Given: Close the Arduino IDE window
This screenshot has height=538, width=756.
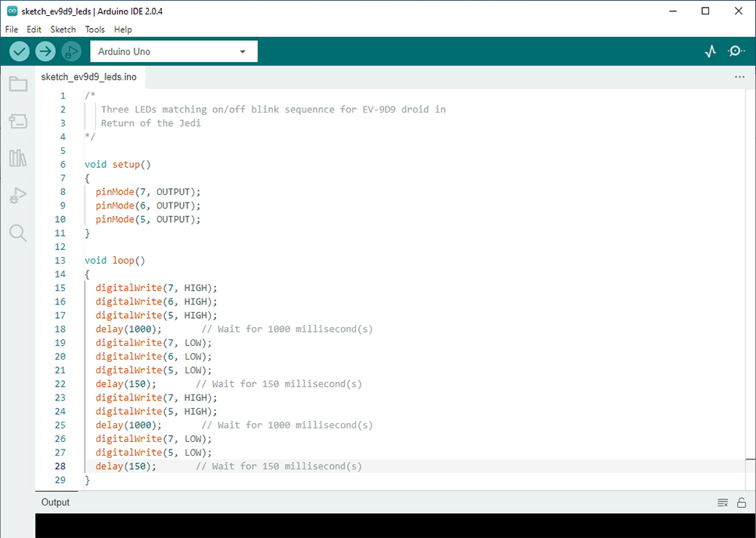Looking at the screenshot, I should (738, 11).
